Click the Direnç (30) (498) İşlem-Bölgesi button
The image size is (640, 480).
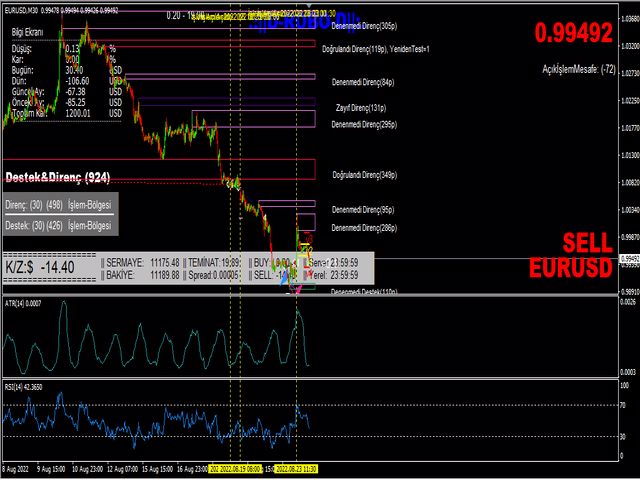pyautogui.click(x=58, y=205)
